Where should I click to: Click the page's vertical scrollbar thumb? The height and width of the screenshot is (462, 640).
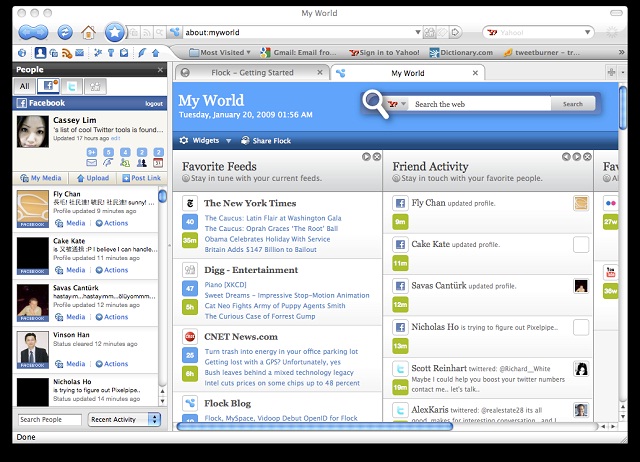[622, 107]
